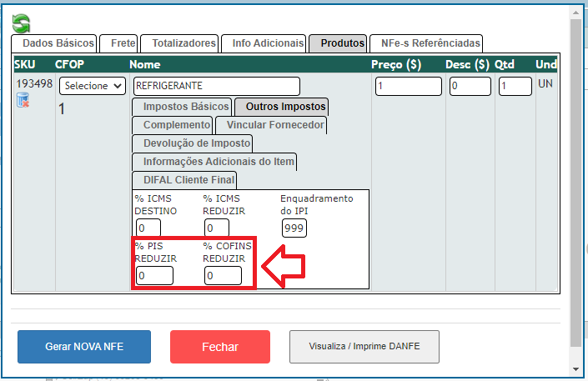The width and height of the screenshot is (588, 381).
Task: Click the red Fechar button
Action: [x=220, y=347]
